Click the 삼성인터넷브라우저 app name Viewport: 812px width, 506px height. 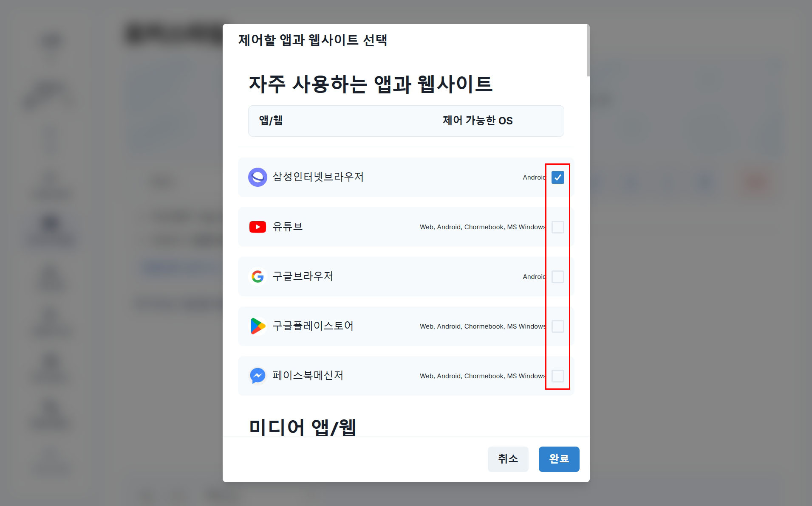pyautogui.click(x=318, y=177)
